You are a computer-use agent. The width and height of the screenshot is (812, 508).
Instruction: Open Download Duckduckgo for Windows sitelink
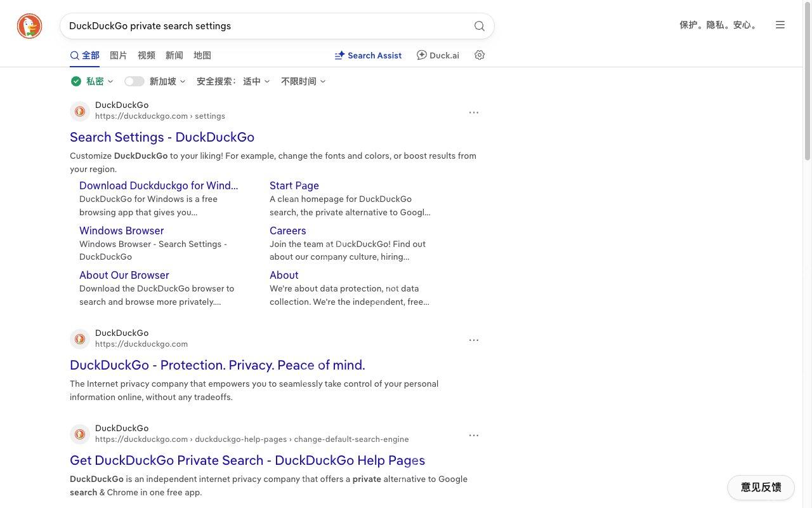pos(159,185)
